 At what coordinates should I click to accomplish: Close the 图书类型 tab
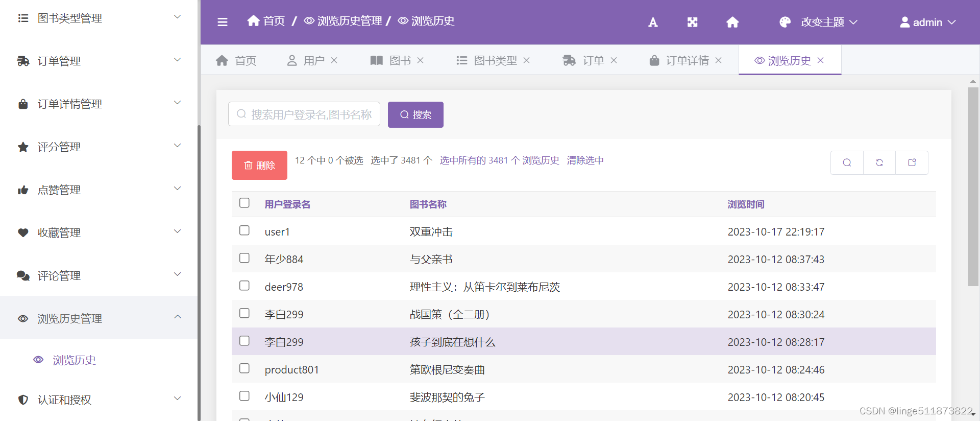click(x=527, y=60)
